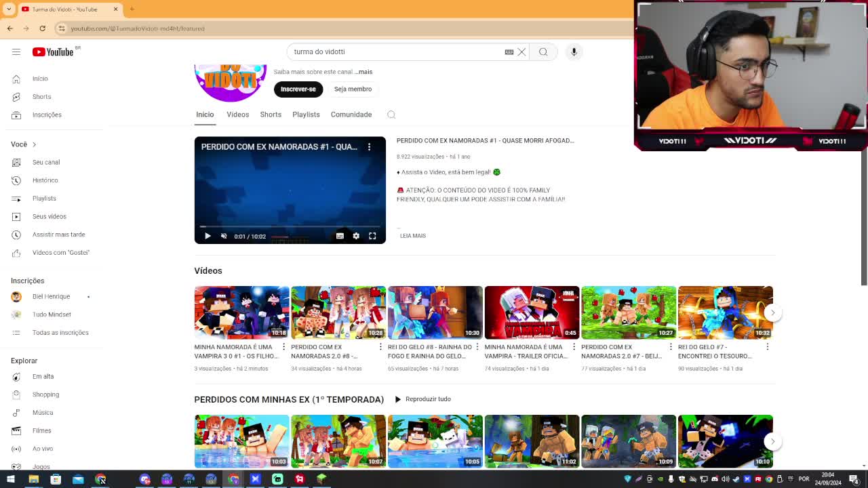Open Playlists in the sidebar
This screenshot has height=488, width=868.
coord(54,198)
